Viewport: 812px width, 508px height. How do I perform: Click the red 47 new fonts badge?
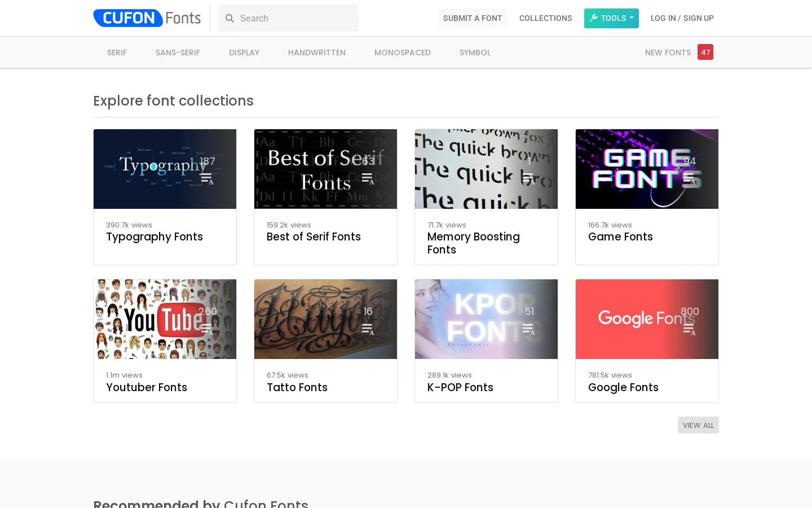point(705,52)
